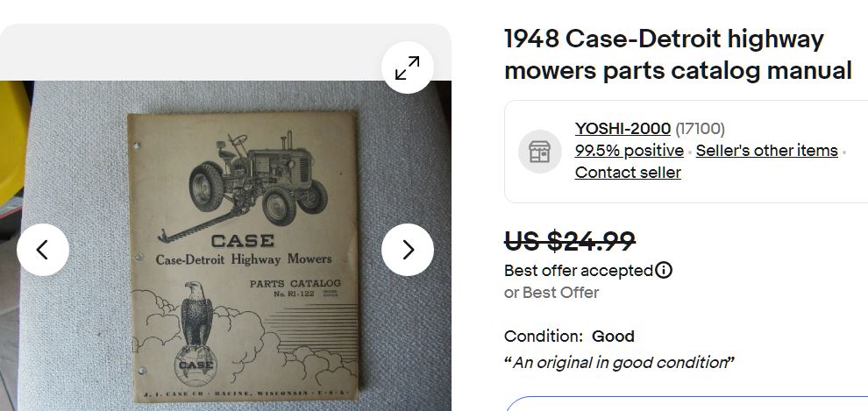Click the 'or Best Offer' text
Image resolution: width=868 pixels, height=411 pixels.
pos(551,293)
